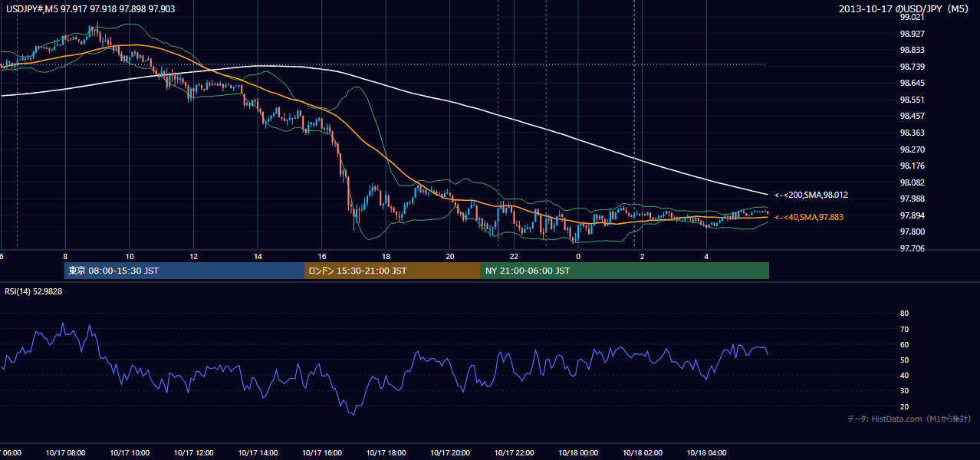Click the RSI(14) 52.9828 indicator label
Image resolution: width=980 pixels, height=460 pixels.
tap(33, 291)
